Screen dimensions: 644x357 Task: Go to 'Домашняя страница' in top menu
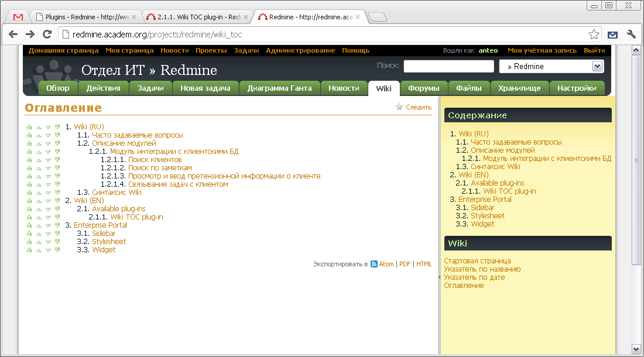point(64,50)
